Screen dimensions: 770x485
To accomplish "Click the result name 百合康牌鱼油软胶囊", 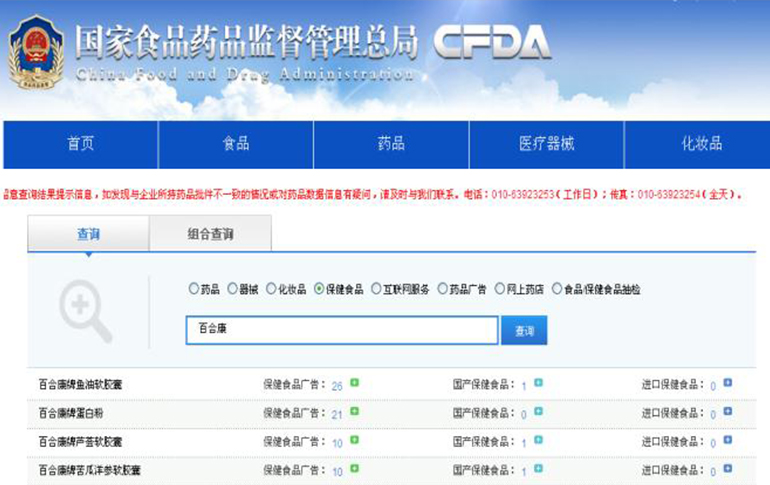I will point(81,384).
